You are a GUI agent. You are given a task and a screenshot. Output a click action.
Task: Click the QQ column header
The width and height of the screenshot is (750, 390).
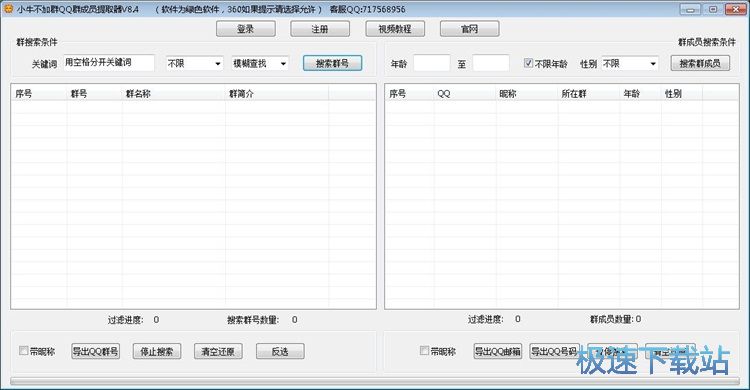[x=465, y=93]
